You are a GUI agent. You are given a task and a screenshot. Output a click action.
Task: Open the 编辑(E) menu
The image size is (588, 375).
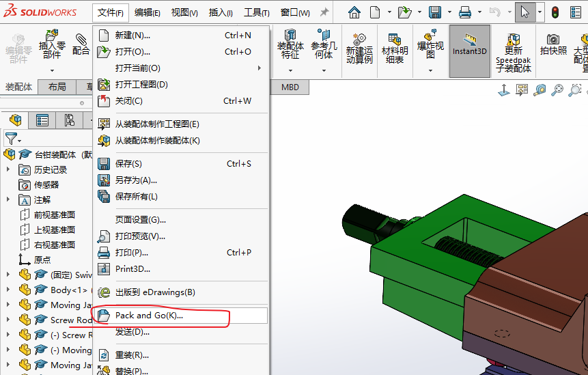click(x=147, y=13)
